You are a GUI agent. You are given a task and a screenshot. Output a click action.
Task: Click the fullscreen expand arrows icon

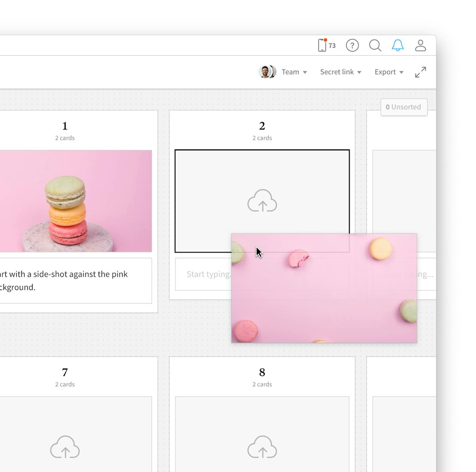coord(420,72)
